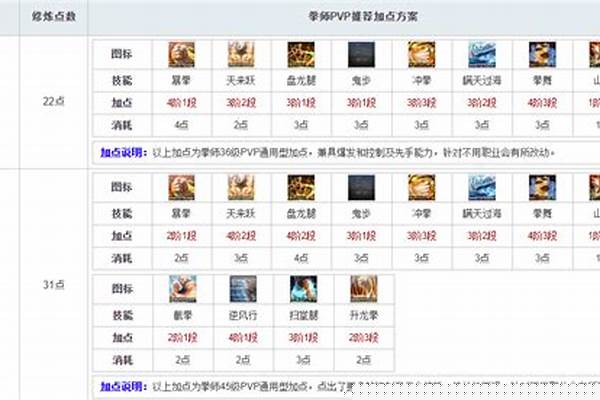Select the 天来跃 icon in the 31点 section
Viewport: 600px width, 400px height.
[x=241, y=188]
